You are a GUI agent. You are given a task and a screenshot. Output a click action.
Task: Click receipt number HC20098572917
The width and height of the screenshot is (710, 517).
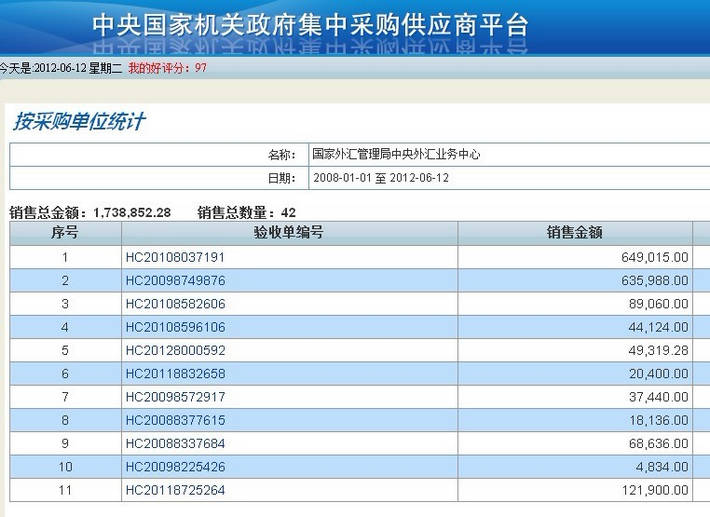(175, 397)
